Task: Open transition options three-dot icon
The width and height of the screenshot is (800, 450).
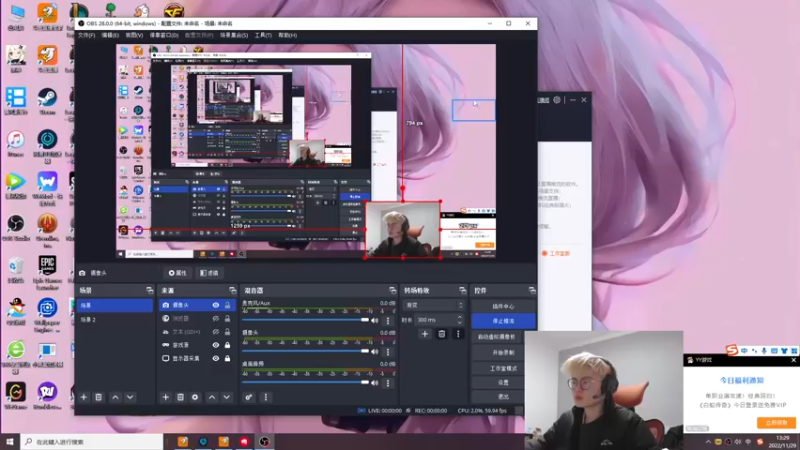Action: tap(458, 334)
